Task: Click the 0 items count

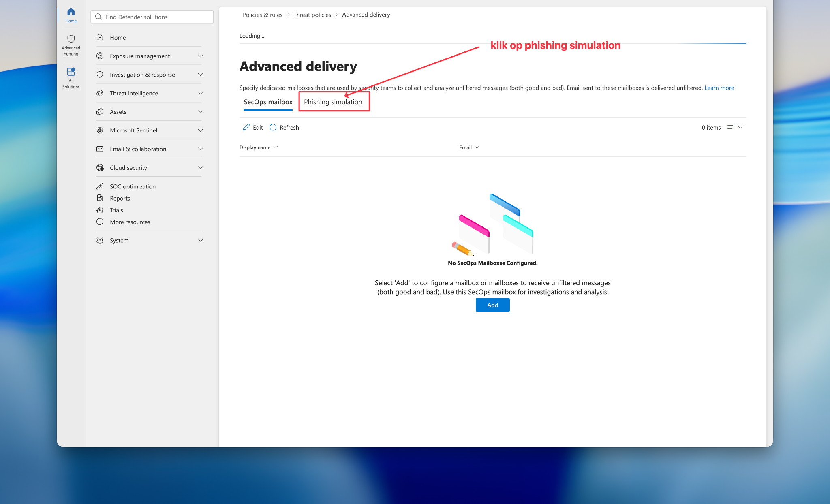Action: [711, 128]
